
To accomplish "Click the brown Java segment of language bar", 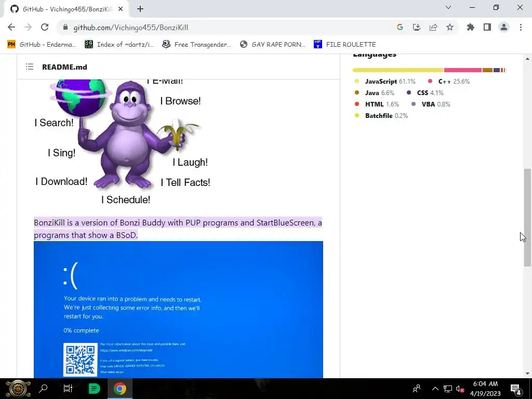I will click(x=487, y=70).
